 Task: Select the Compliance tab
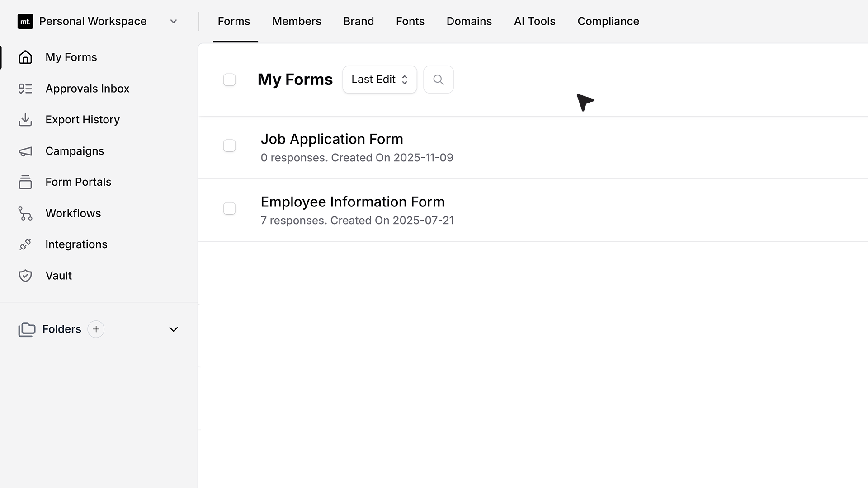pos(609,21)
